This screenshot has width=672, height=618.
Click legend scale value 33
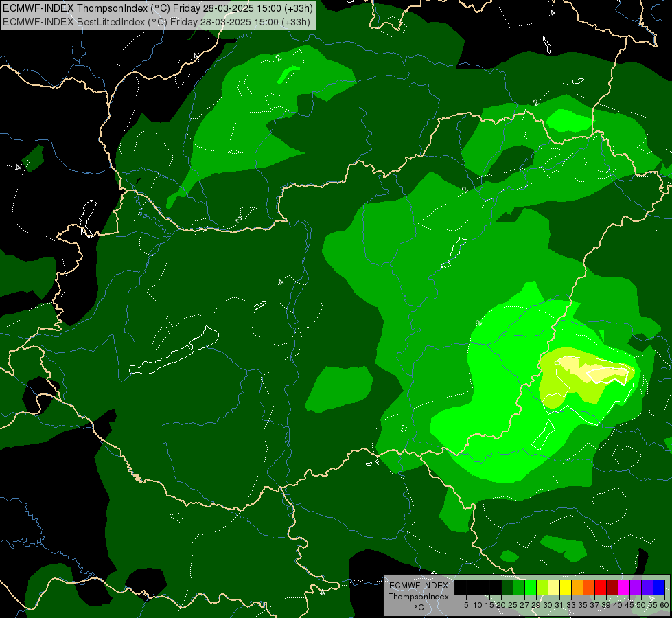point(571,605)
